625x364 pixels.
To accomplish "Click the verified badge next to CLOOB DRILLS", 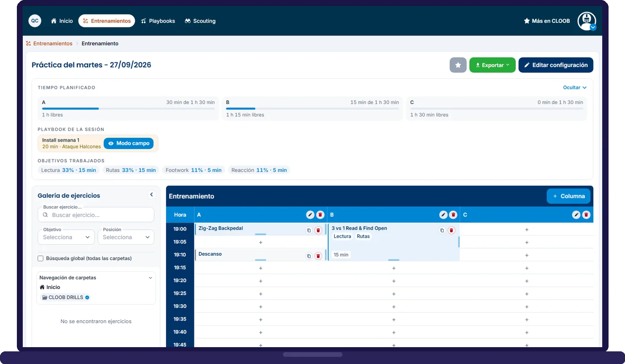I will pyautogui.click(x=87, y=297).
